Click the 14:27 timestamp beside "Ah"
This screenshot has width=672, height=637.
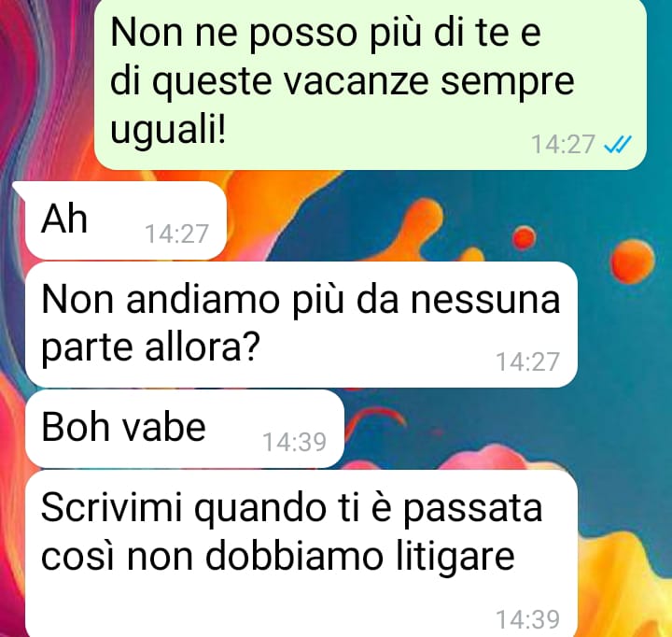[176, 234]
